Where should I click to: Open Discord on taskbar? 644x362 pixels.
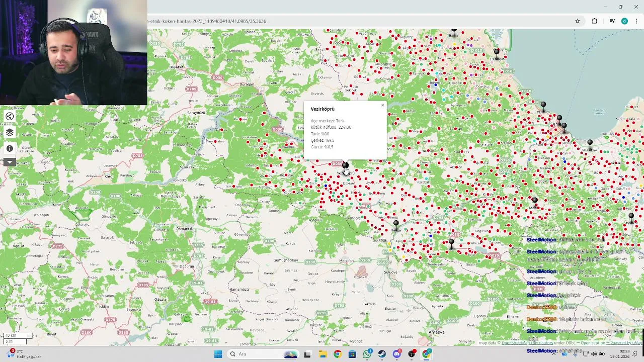397,354
